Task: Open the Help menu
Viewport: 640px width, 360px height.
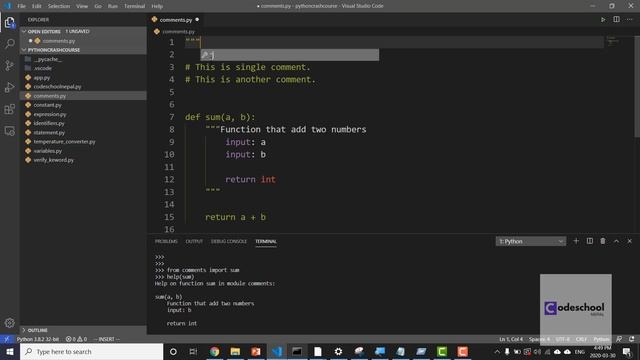Action: click(157, 6)
